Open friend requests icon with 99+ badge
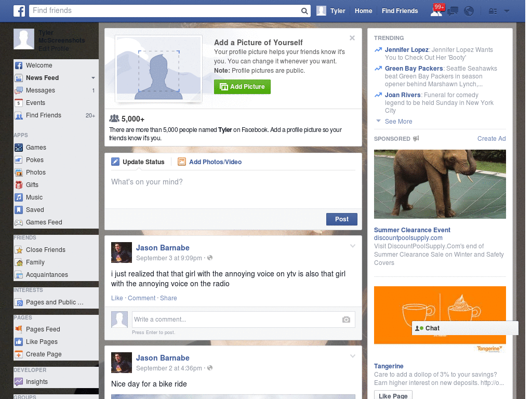This screenshot has height=399, width=532. click(x=436, y=11)
